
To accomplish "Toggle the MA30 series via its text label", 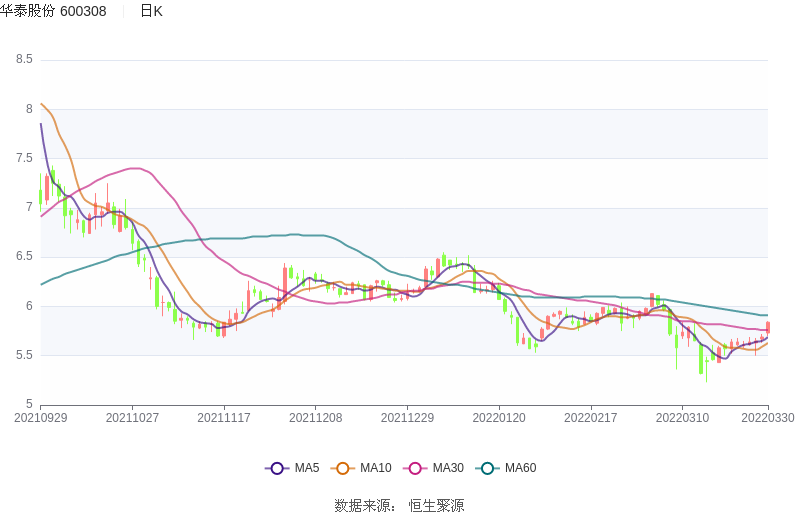I will point(448,468).
